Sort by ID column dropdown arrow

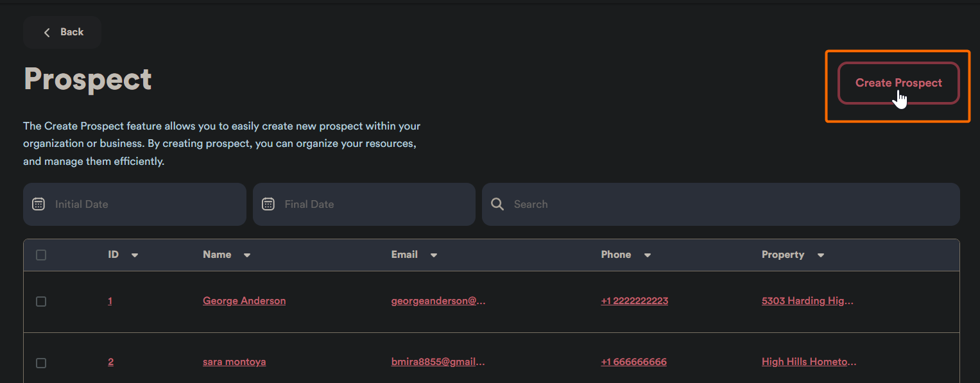(x=135, y=255)
